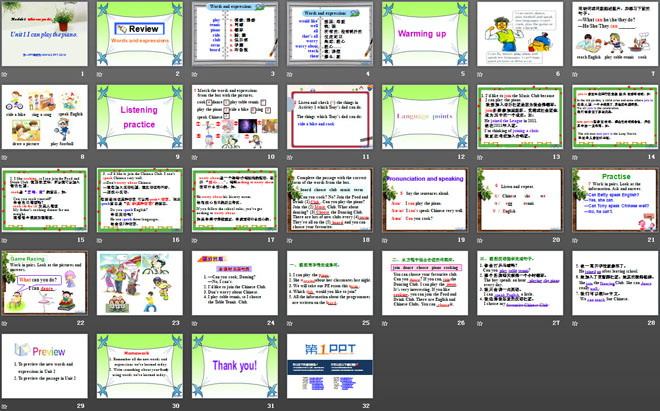Select slide 27 translation exercise
Screen dimensions: 660x411
[x=520, y=283]
